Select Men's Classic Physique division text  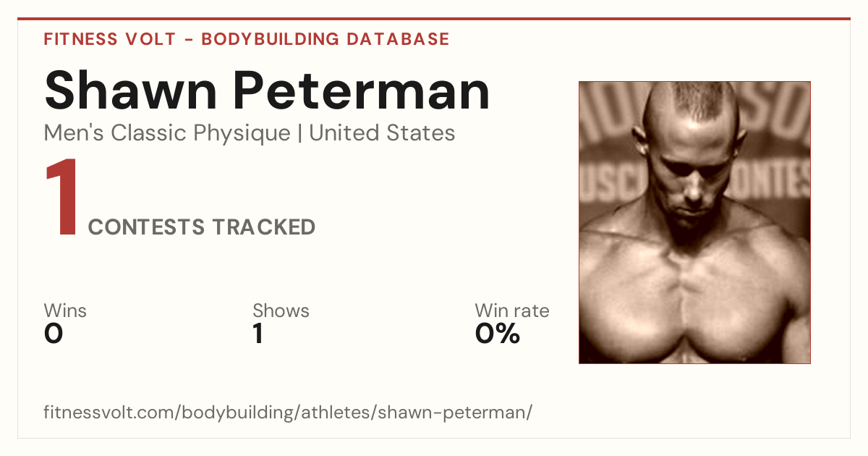[x=168, y=133]
